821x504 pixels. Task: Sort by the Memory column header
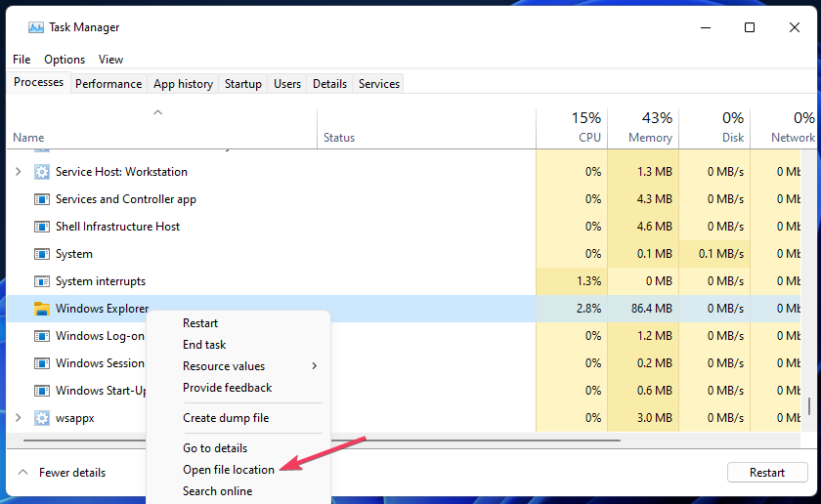pyautogui.click(x=643, y=129)
